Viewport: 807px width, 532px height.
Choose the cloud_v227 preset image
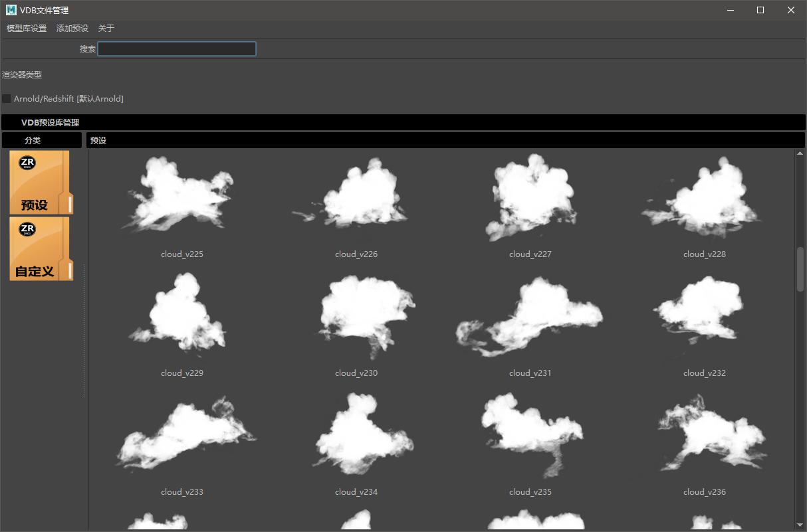pos(530,197)
